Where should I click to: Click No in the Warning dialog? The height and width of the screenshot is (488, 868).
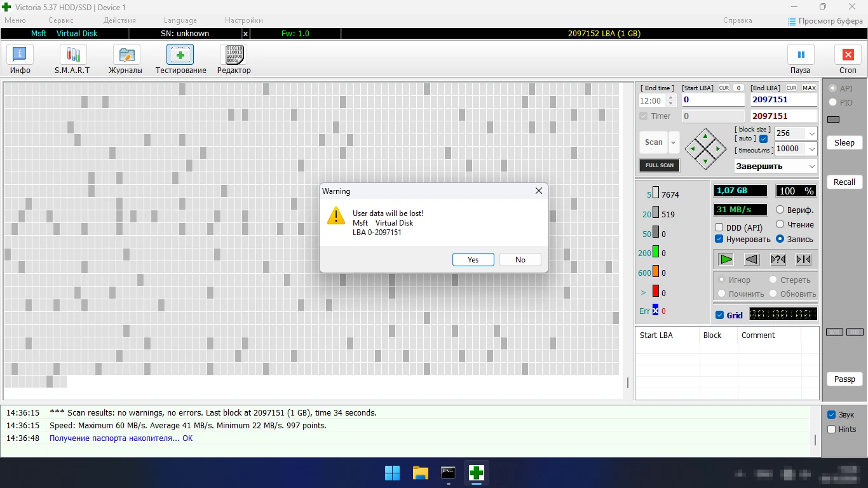coord(520,259)
